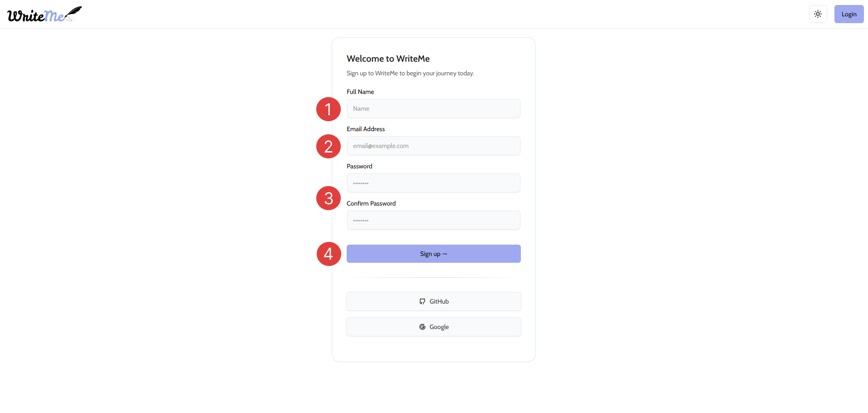
Task: Click the Full Name label
Action: [x=360, y=92]
